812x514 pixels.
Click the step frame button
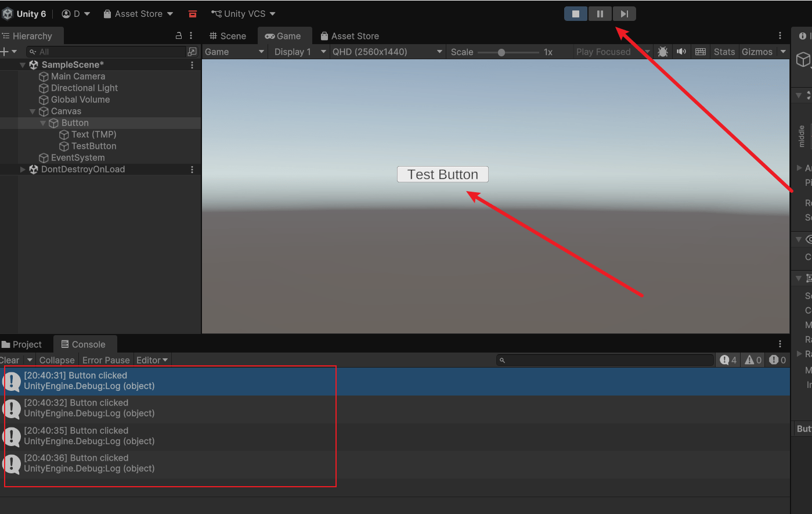pyautogui.click(x=624, y=14)
